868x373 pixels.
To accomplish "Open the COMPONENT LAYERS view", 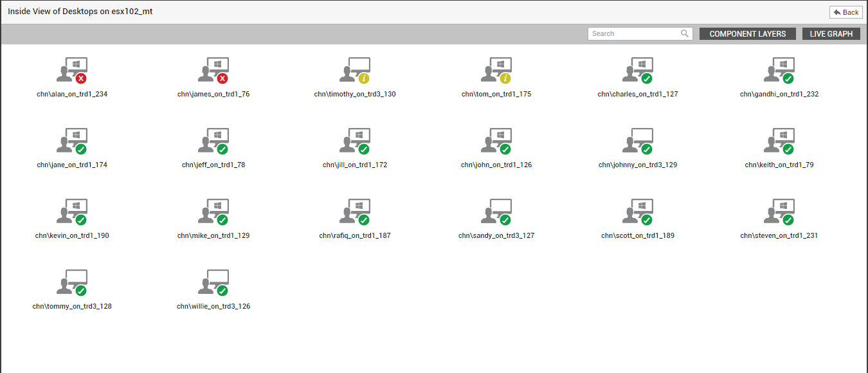I will (748, 34).
